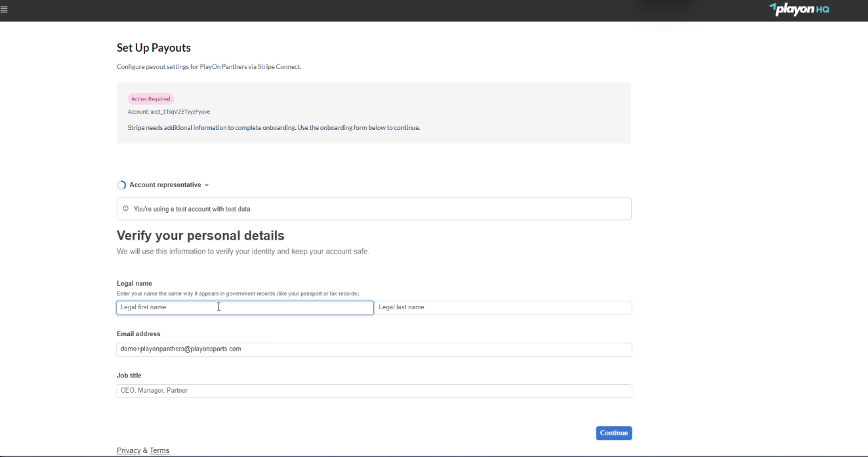Click the Job title input field
This screenshot has width=868, height=457.
pyautogui.click(x=374, y=391)
